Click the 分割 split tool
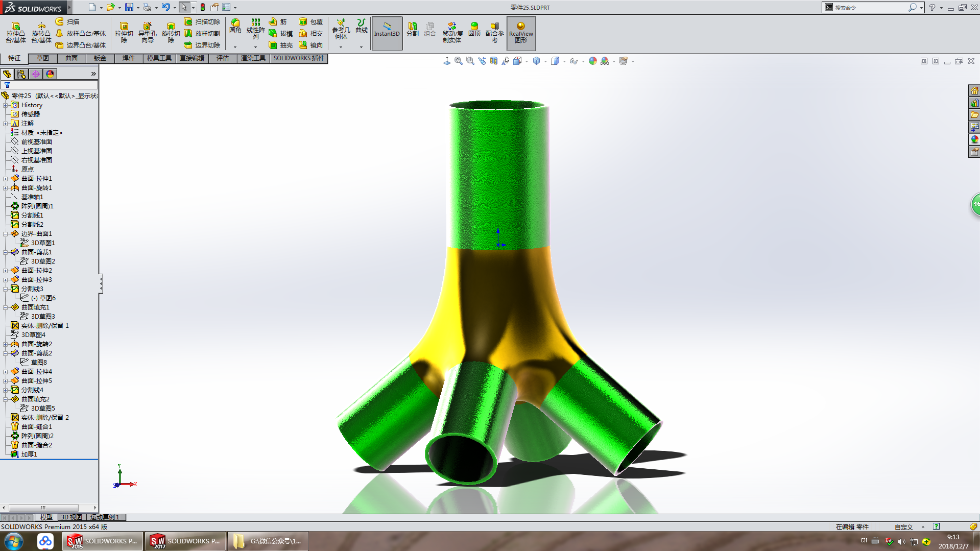 [x=412, y=29]
